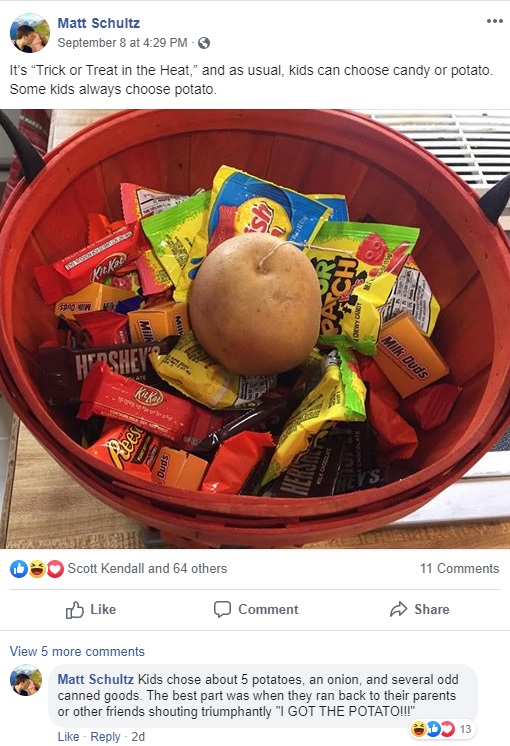Click the blue Like reaction icon
Viewport: 510px width, 746px height.
(x=19, y=569)
